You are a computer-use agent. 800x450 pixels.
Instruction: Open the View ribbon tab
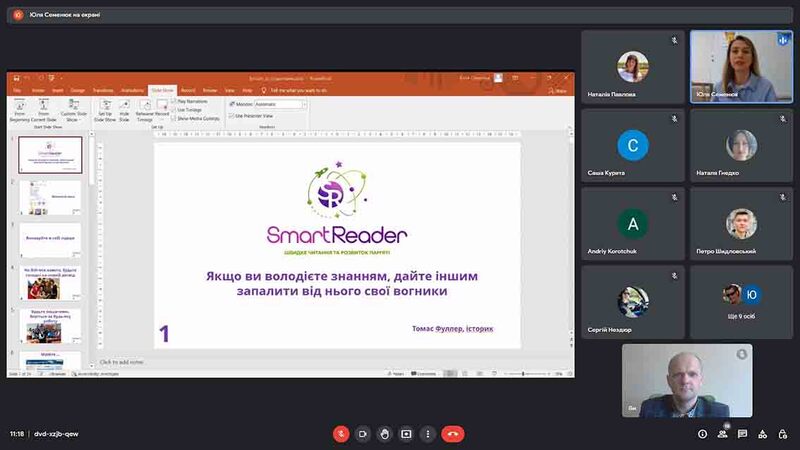(x=230, y=90)
